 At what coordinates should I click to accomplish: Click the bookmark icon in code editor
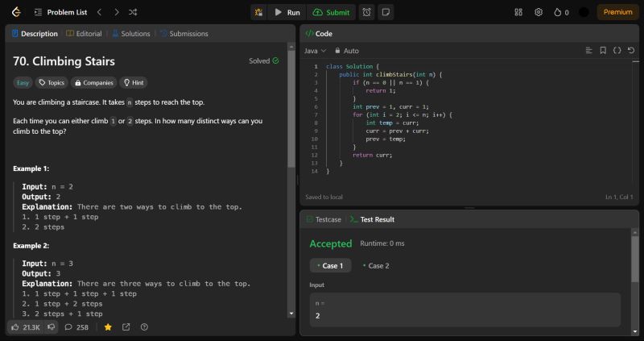coord(603,51)
